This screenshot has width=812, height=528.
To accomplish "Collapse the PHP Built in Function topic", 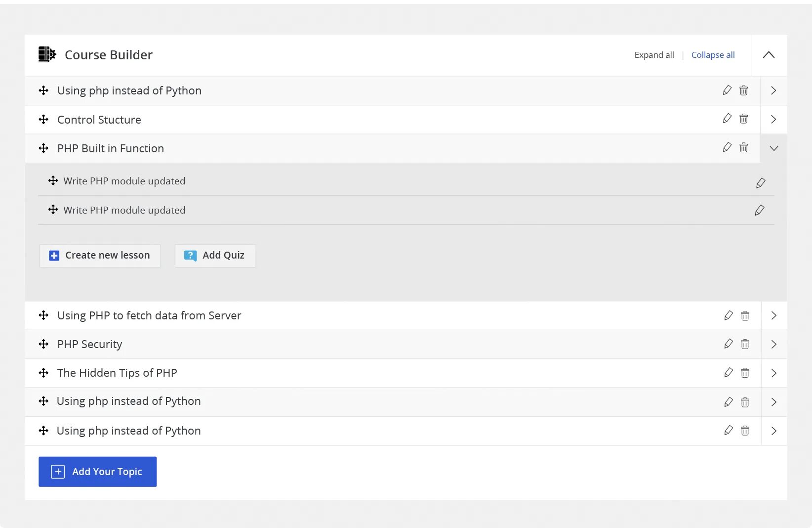I will coord(773,148).
